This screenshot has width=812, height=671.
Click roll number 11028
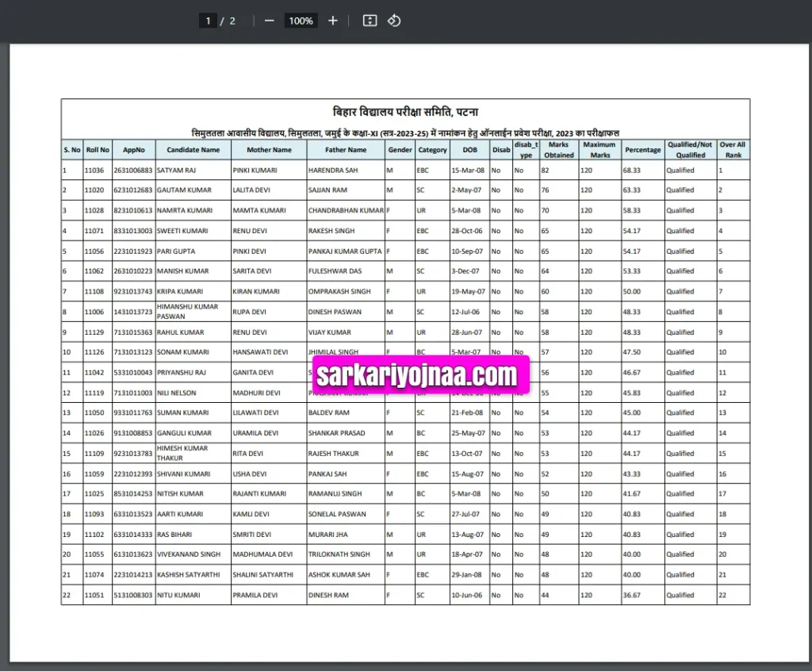(94, 210)
